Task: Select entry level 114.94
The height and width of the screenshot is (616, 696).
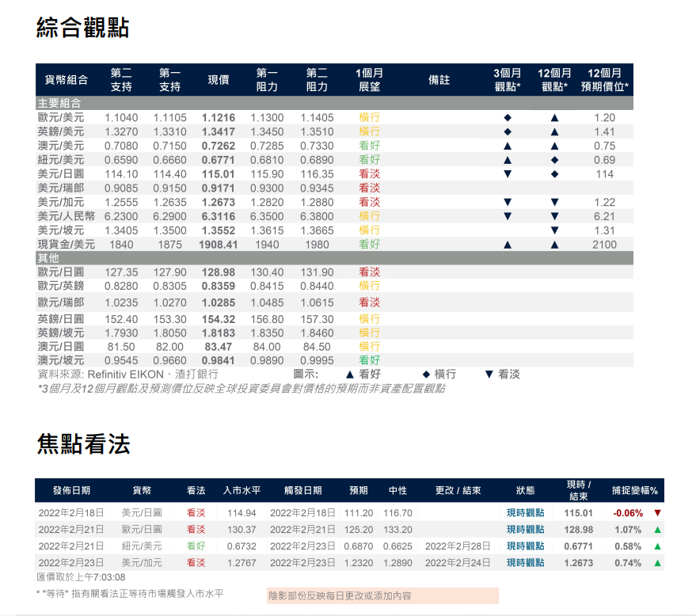Action: point(242,513)
